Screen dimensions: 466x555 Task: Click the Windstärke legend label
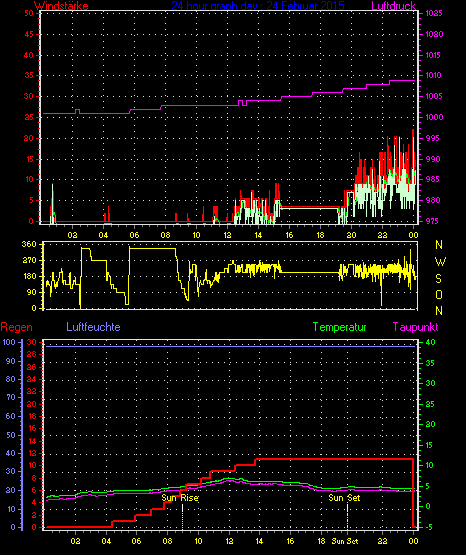coord(61,6)
